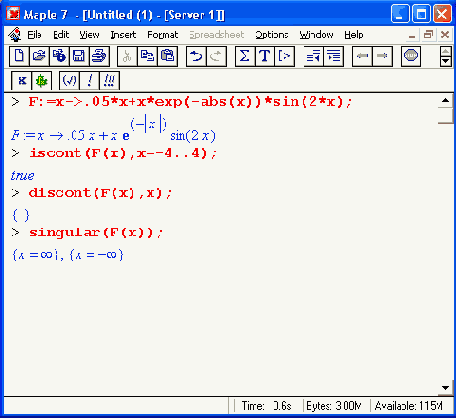Click the singular(F(x)) input line
Image resolution: width=456 pixels, height=418 pixels.
(x=96, y=232)
